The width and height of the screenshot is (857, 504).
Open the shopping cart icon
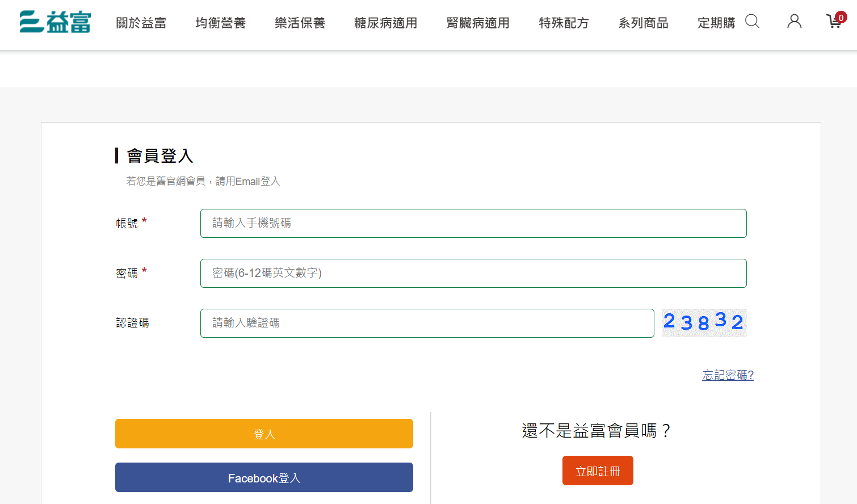834,22
